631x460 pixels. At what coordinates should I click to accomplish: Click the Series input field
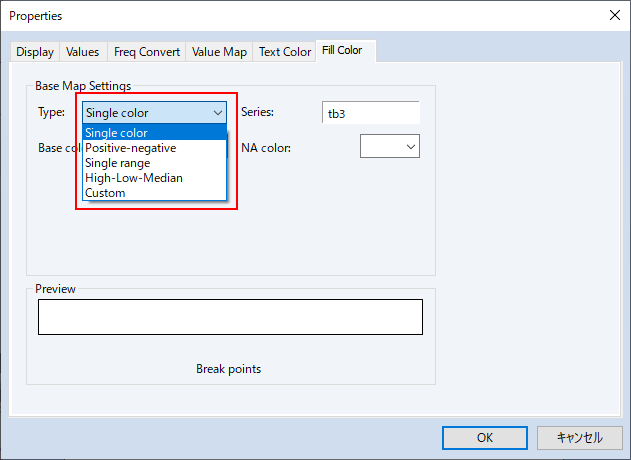click(x=371, y=113)
